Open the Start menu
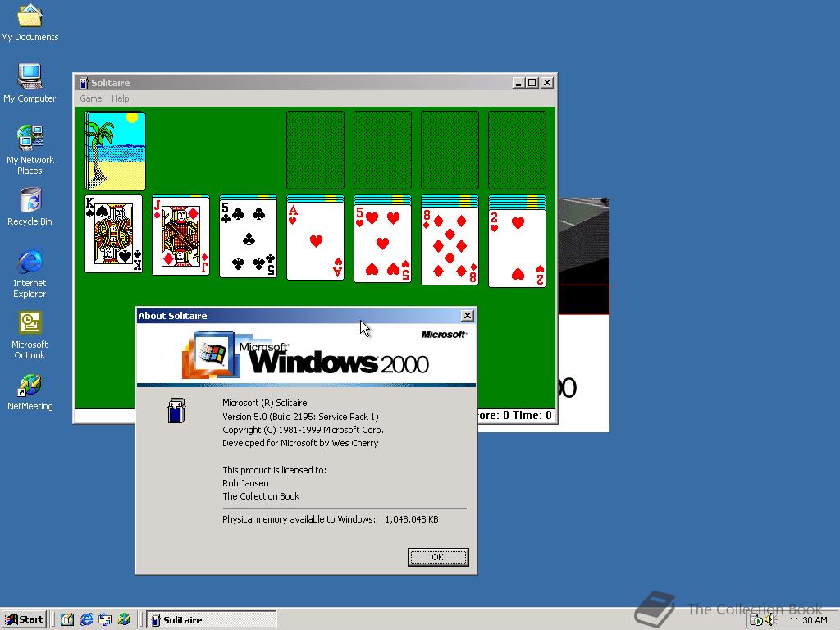 tap(24, 620)
